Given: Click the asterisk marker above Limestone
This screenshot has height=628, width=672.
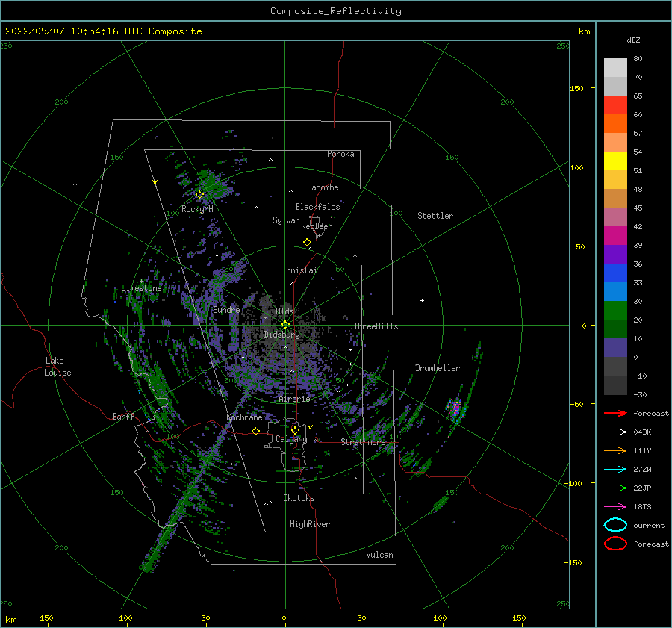Looking at the screenshot, I should (x=141, y=282).
